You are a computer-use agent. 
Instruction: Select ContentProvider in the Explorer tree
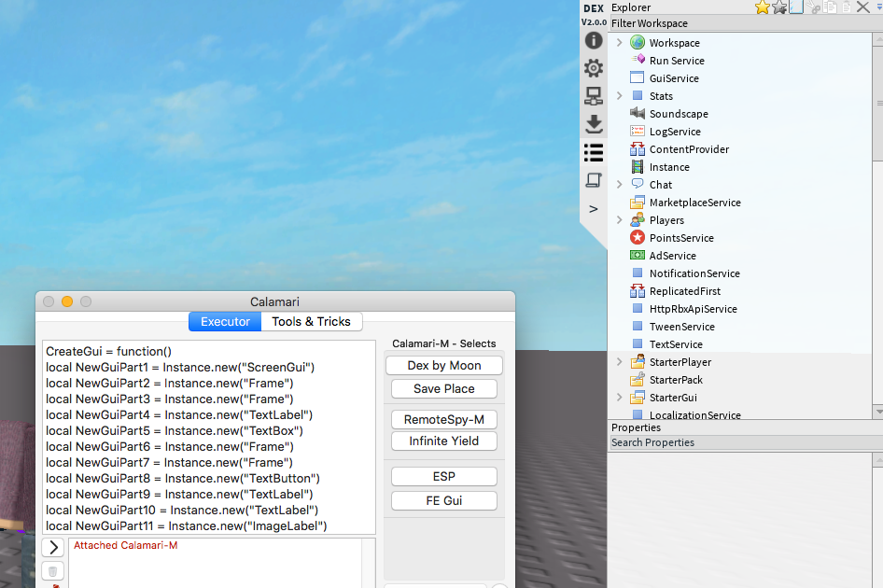click(689, 149)
